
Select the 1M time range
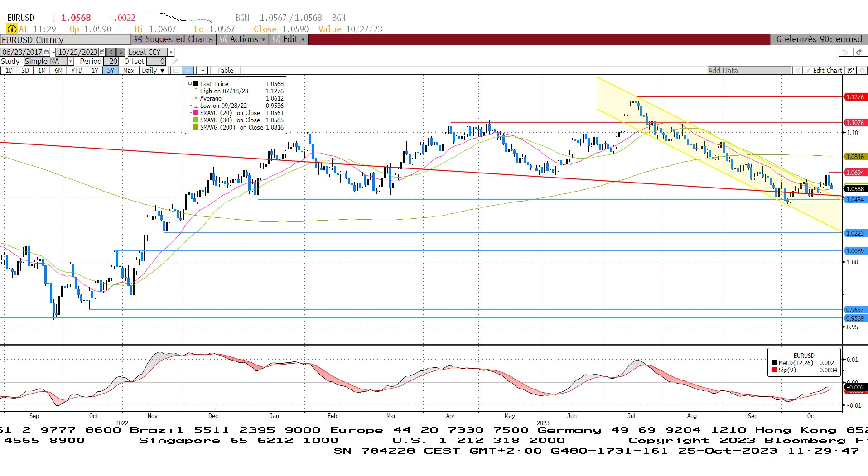tap(42, 70)
